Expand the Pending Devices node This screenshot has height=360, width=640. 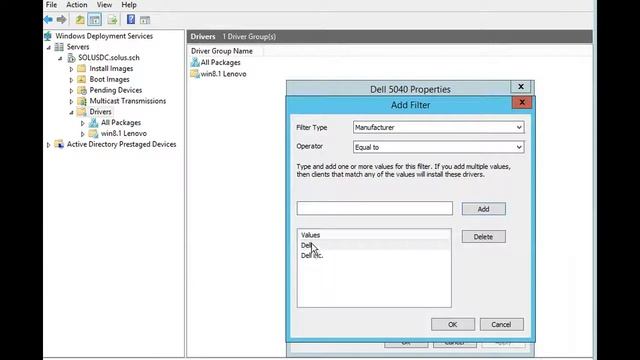[71, 91]
